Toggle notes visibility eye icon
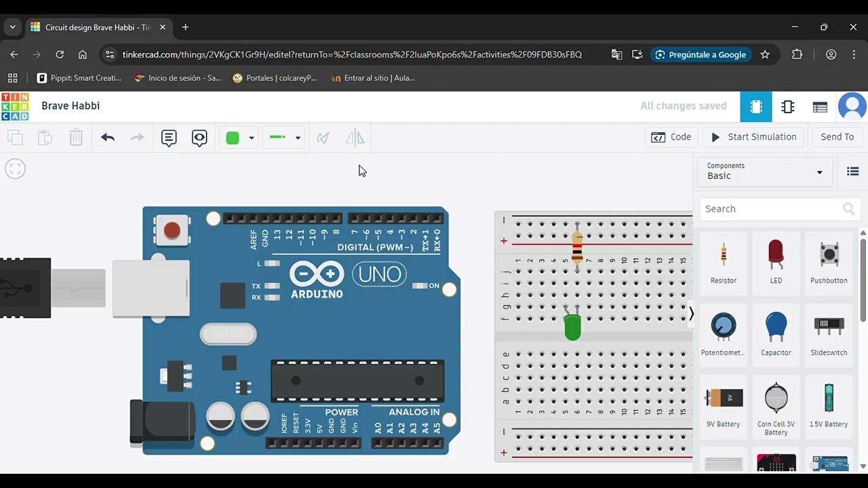The width and height of the screenshot is (868, 488). (x=199, y=138)
